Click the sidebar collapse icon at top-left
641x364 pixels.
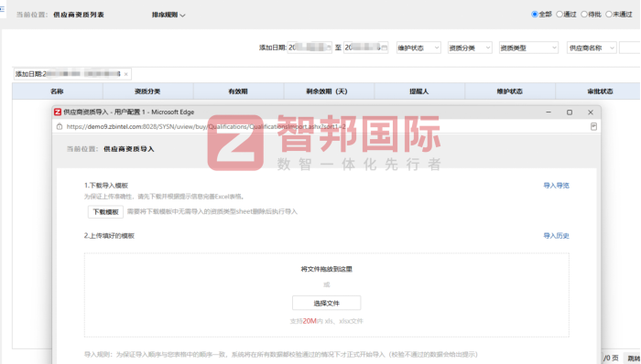tap(2, 8)
